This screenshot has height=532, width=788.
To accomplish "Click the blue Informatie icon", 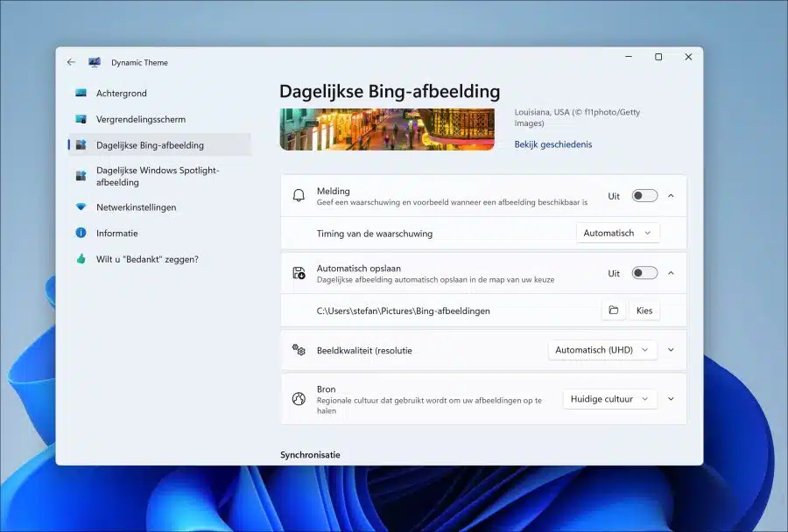I will 81,233.
